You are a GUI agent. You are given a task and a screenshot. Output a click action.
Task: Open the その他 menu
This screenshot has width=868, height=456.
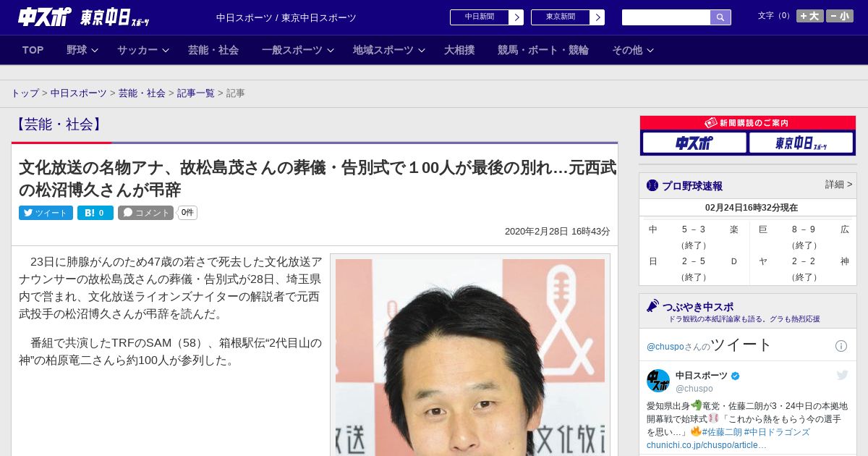pyautogui.click(x=627, y=50)
